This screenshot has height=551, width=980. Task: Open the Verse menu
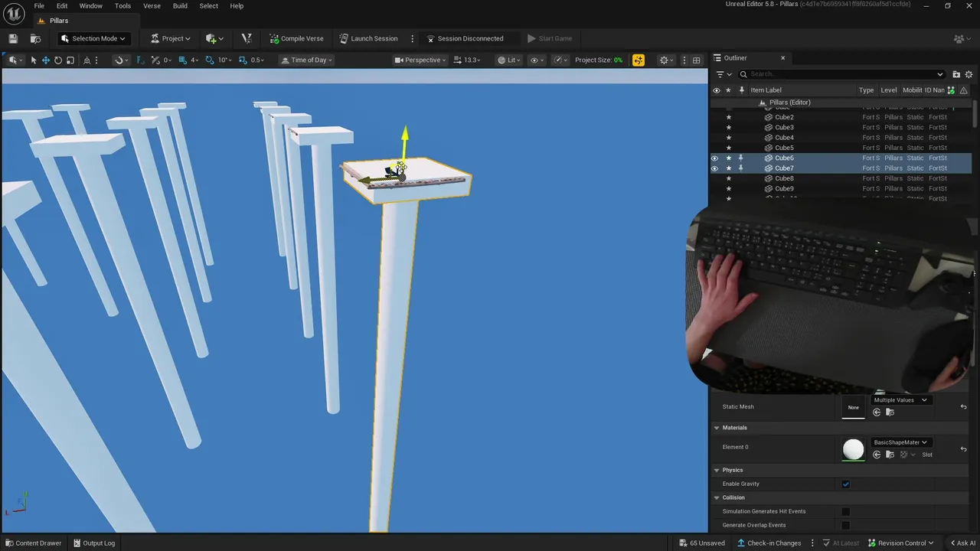[x=152, y=6]
